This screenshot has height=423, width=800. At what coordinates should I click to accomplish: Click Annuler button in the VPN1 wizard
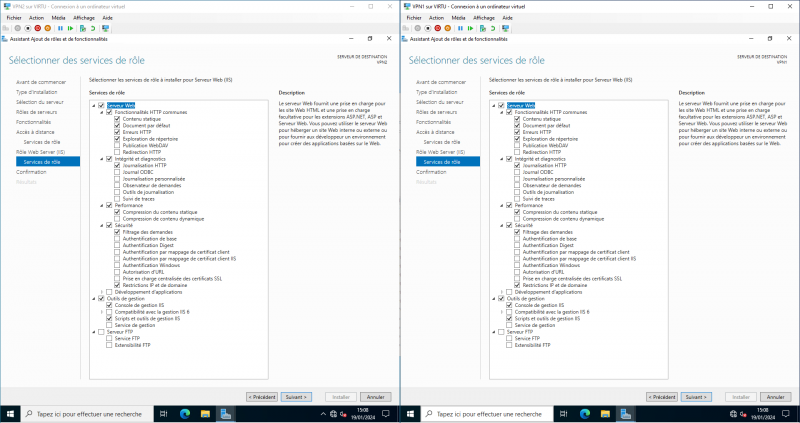[776, 397]
